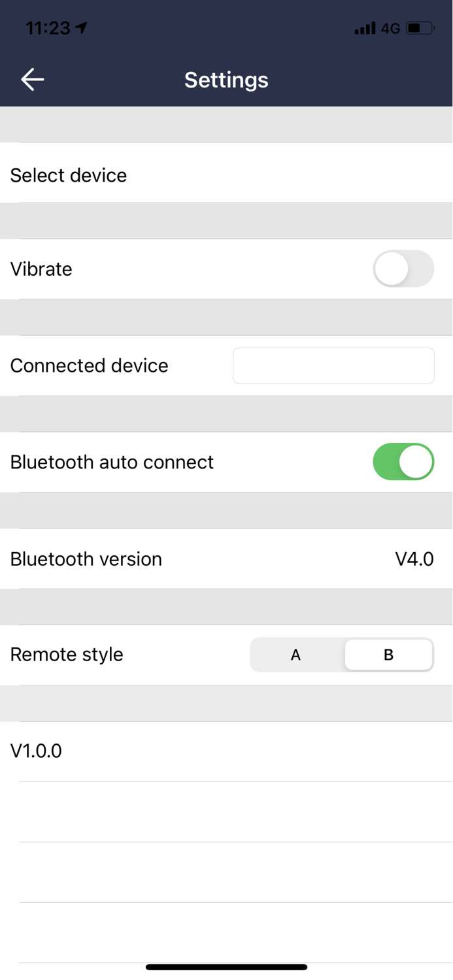Viewport: 453px width, 980px height.
Task: Select remote style A
Action: point(295,654)
